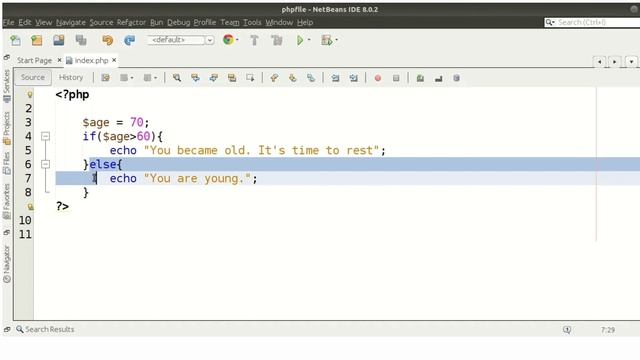Click the New File icon
The height and width of the screenshot is (360, 640).
click(16, 40)
